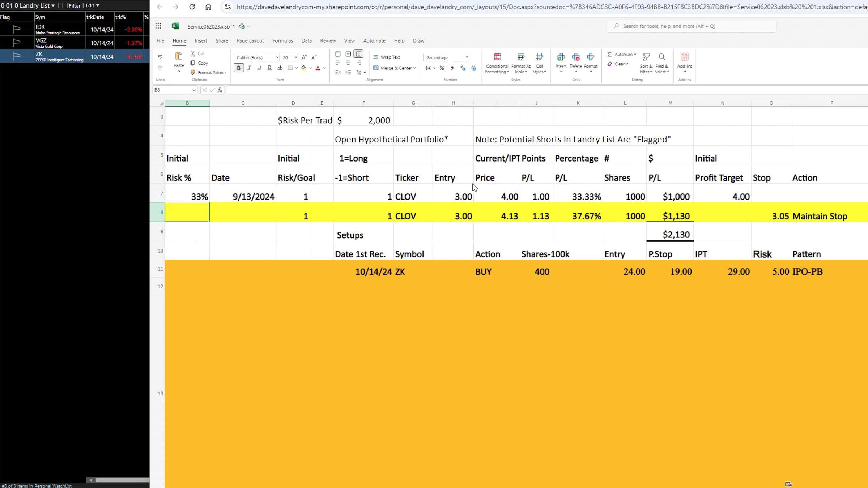
Task: Open Cell Styles gallery
Action: point(539,63)
